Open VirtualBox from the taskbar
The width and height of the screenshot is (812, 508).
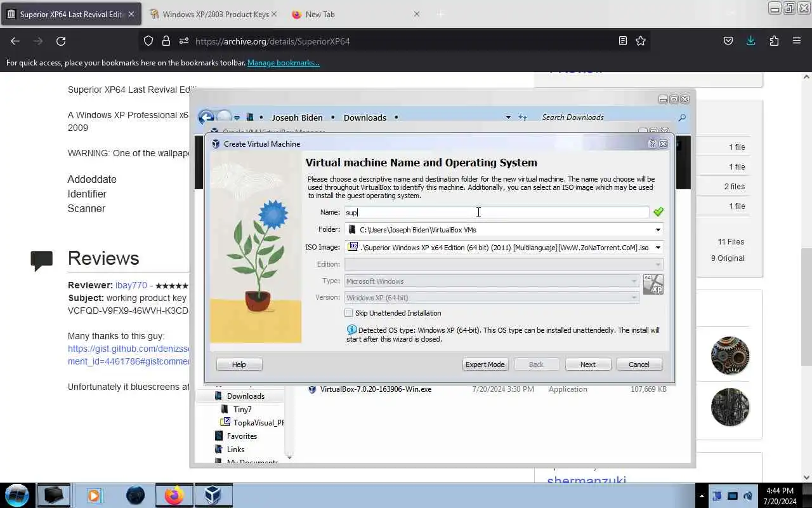pyautogui.click(x=213, y=495)
